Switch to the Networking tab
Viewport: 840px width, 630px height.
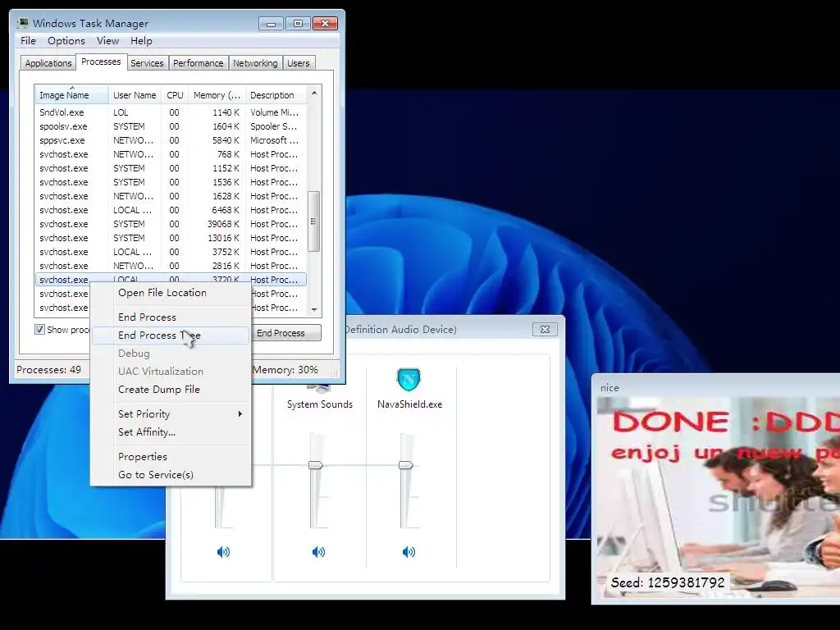(256, 63)
